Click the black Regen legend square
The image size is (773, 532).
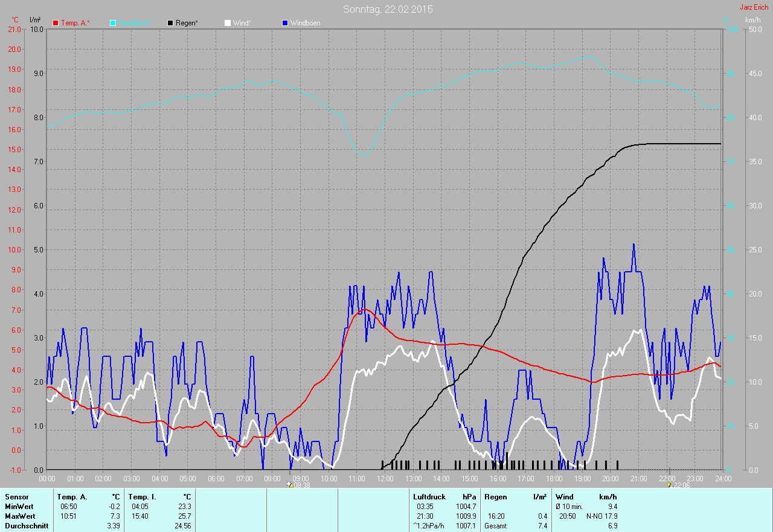[x=170, y=23]
